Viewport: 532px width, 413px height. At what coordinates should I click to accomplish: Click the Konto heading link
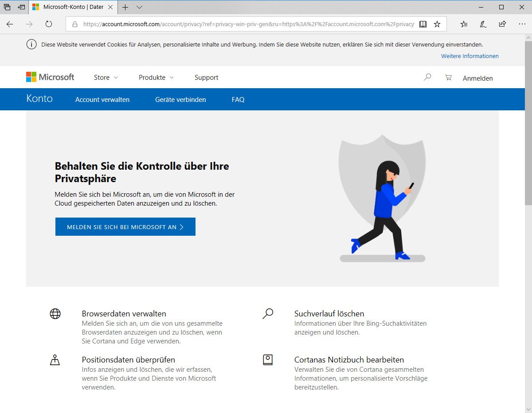[x=39, y=99]
